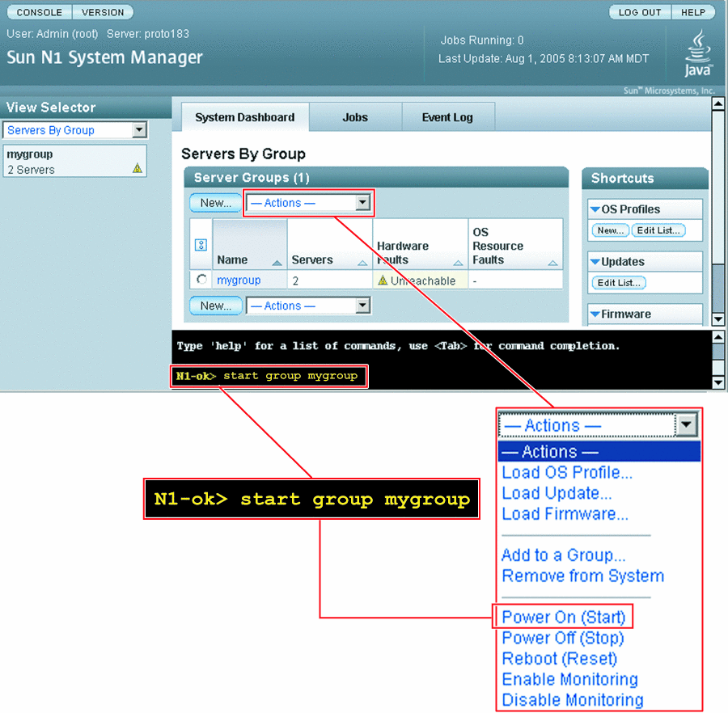Image resolution: width=728 pixels, height=713 pixels.
Task: Click Edit List... under OS Profiles
Action: coord(658,230)
